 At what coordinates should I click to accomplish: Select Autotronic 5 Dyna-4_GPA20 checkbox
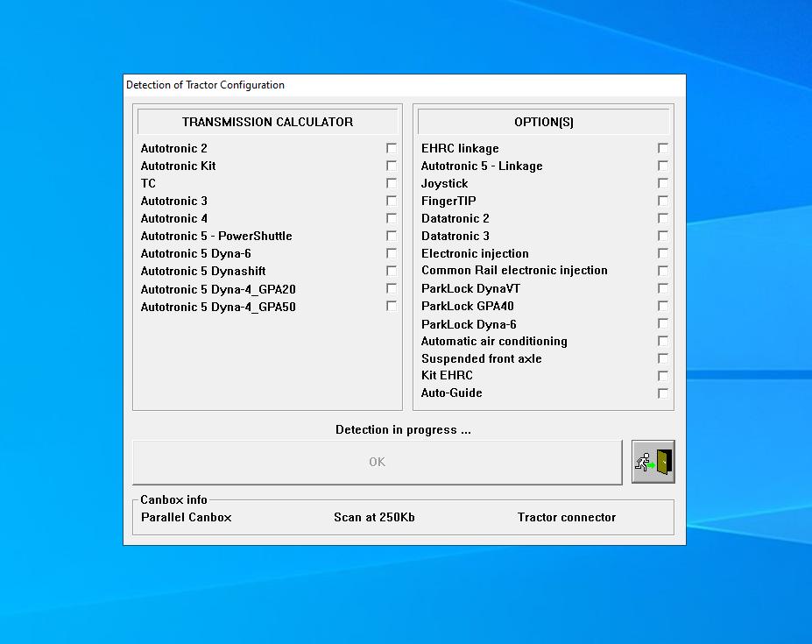[x=392, y=288]
